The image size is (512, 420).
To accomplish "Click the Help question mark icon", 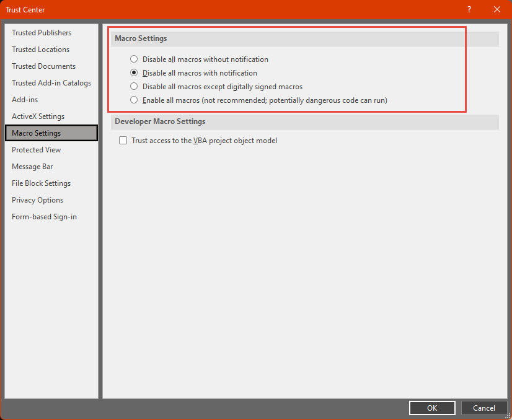I will click(x=469, y=9).
